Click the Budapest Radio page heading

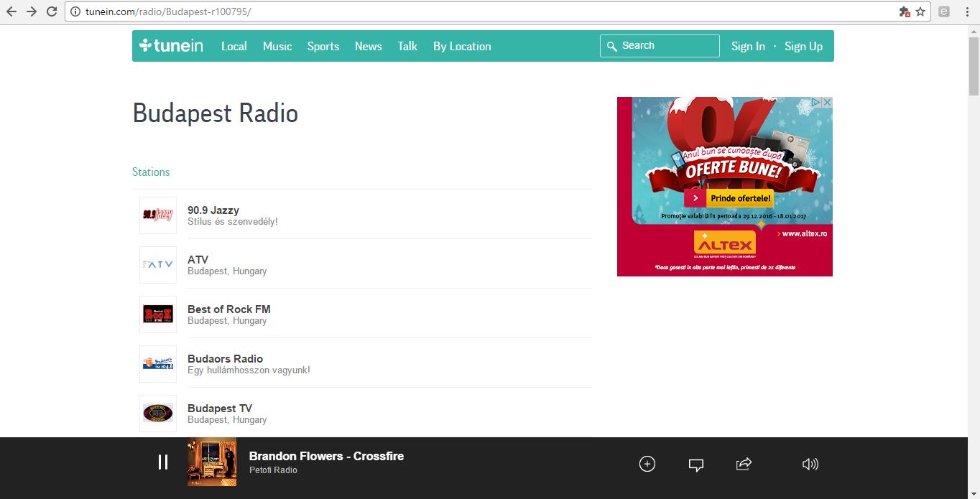coord(216,113)
